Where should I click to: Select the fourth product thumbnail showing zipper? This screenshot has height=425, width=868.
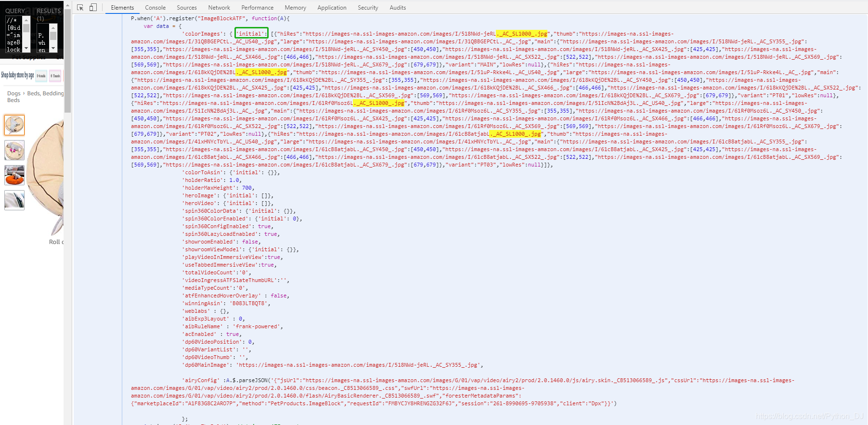14,200
